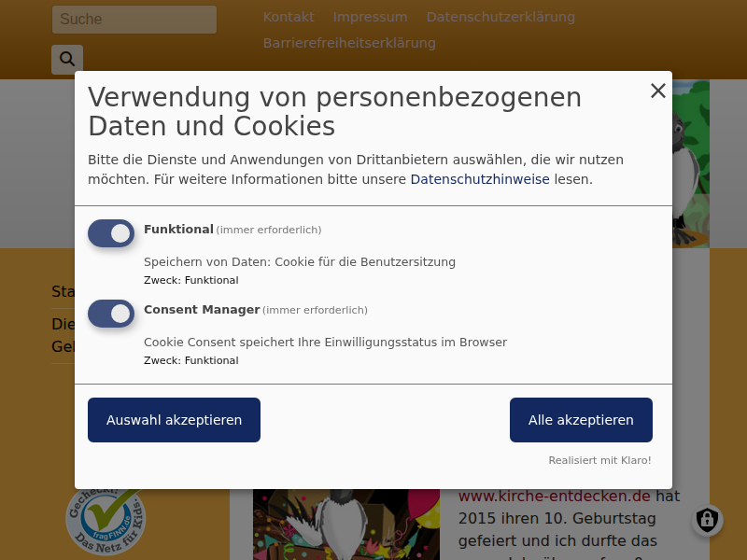Toggle the Funktional cookie switch

point(111,233)
